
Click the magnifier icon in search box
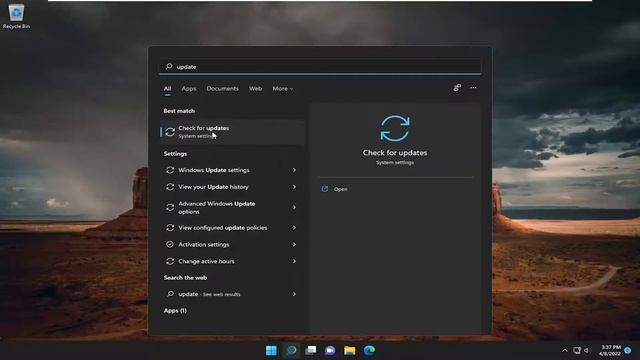(x=169, y=67)
